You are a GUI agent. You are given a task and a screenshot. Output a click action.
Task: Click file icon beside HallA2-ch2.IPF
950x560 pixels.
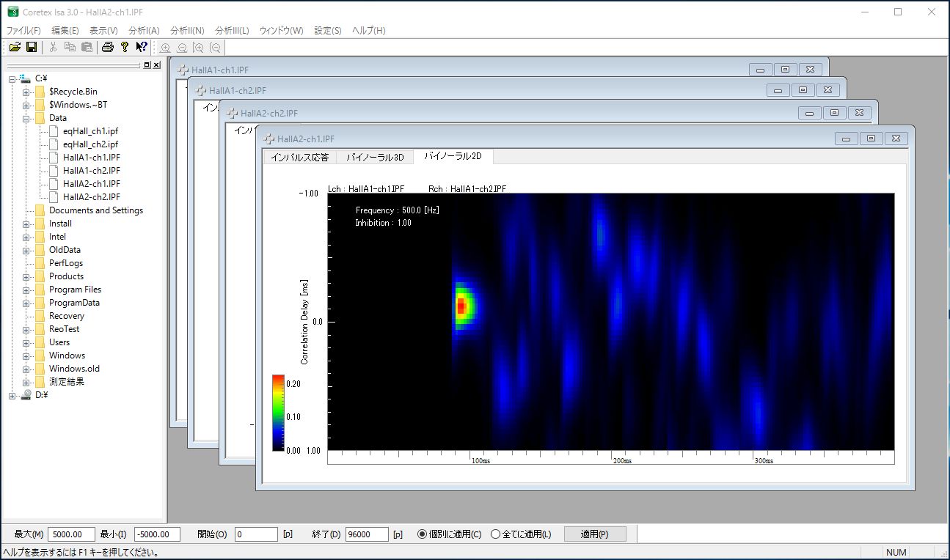pos(54,197)
